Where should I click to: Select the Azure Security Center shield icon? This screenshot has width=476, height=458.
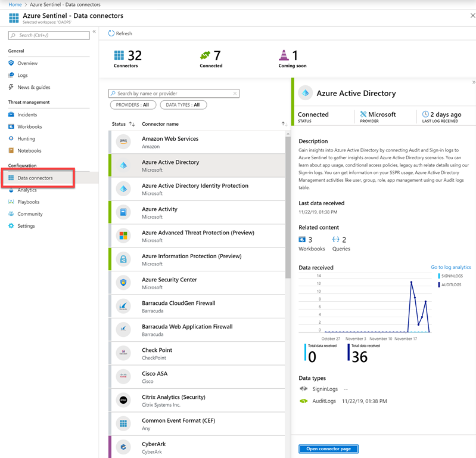coord(123,283)
